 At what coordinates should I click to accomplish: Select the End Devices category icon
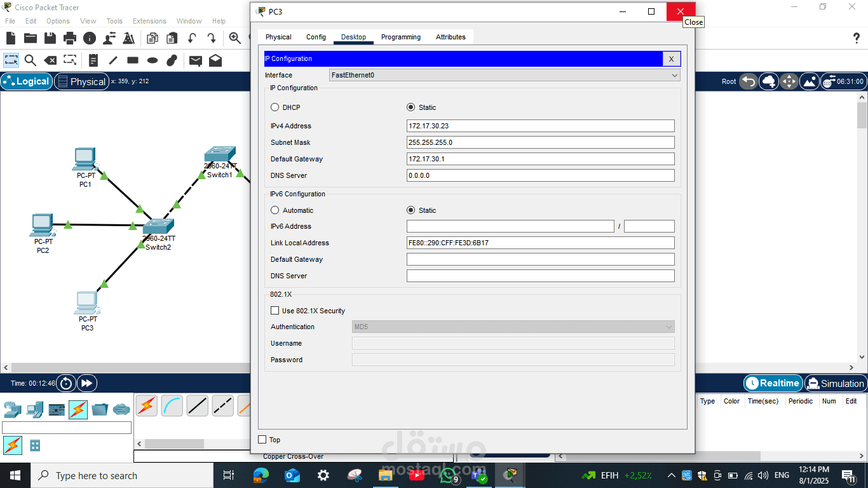click(x=35, y=409)
